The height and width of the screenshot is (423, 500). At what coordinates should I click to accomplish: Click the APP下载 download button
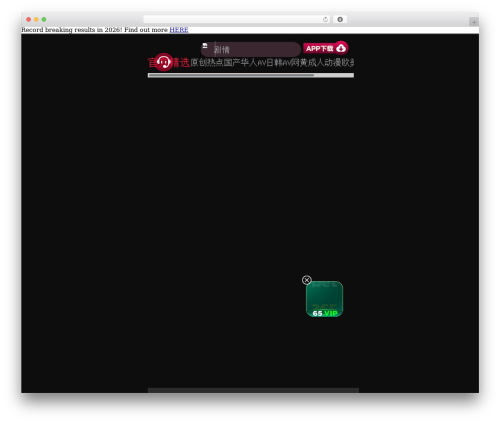coord(325,48)
